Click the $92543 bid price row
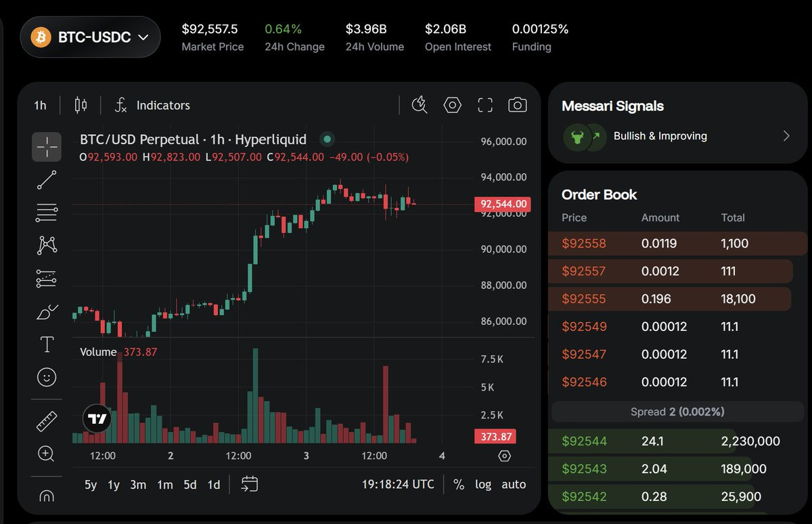This screenshot has height=524, width=812. point(677,469)
